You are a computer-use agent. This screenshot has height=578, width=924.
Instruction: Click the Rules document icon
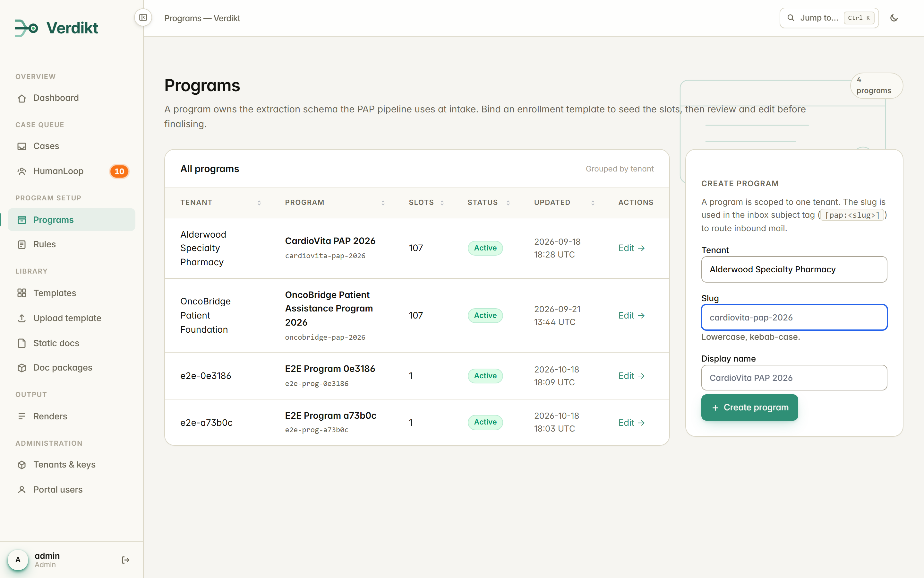[22, 245]
